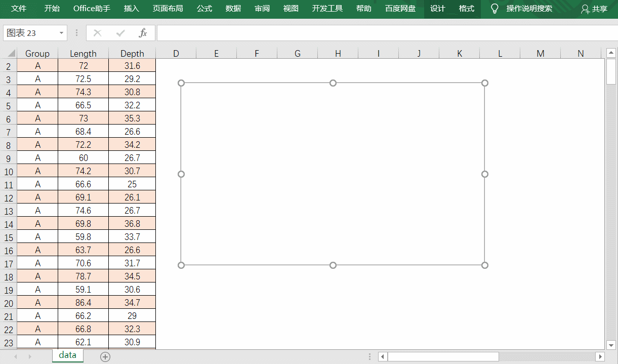The image size is (618, 364).
Task: Click the next sheet navigation arrow
Action: pos(30,357)
